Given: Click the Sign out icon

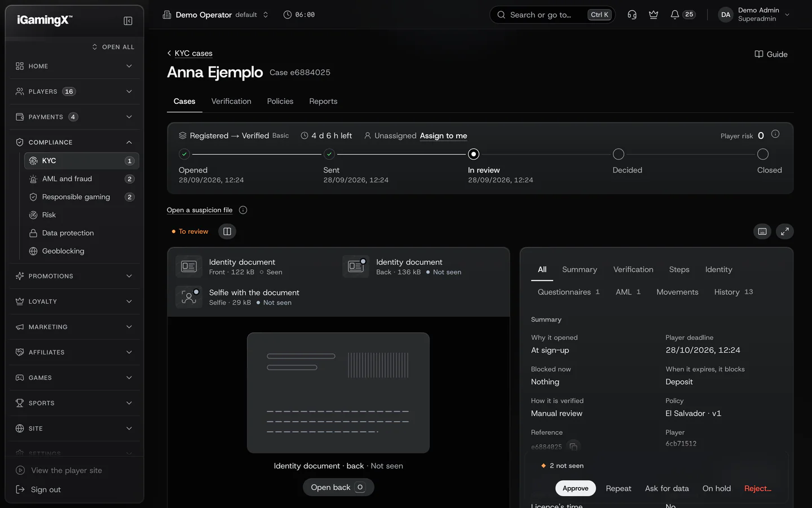Looking at the screenshot, I should click(20, 489).
